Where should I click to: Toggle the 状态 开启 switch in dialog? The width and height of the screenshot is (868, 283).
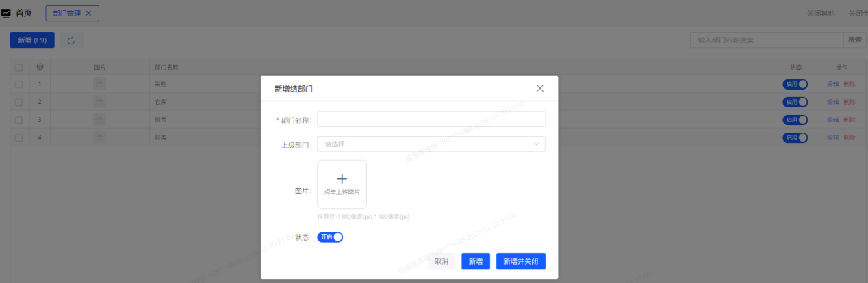click(330, 237)
